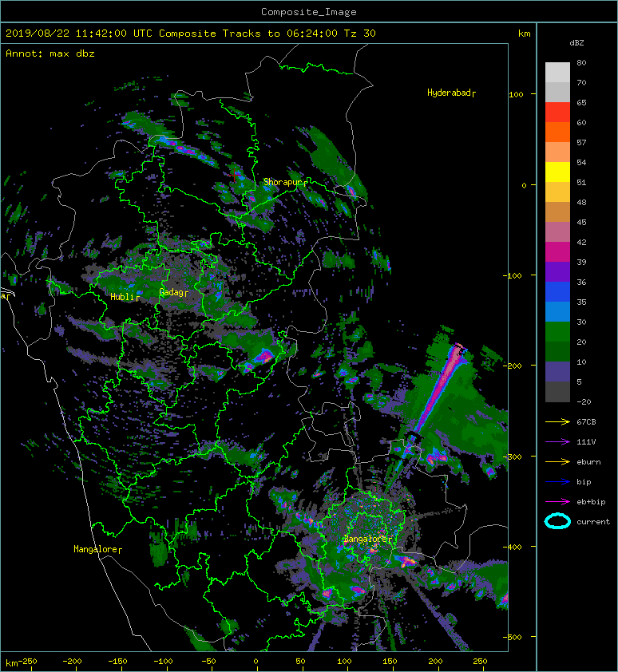The height and width of the screenshot is (672, 618).
Task: Click the cyan 'current' ellipse icon
Action: (x=557, y=521)
